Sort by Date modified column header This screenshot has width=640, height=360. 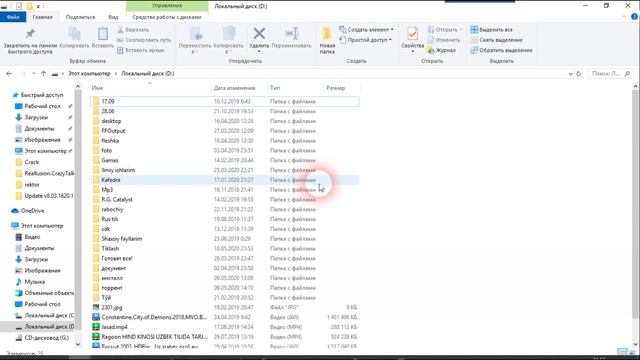coord(234,88)
